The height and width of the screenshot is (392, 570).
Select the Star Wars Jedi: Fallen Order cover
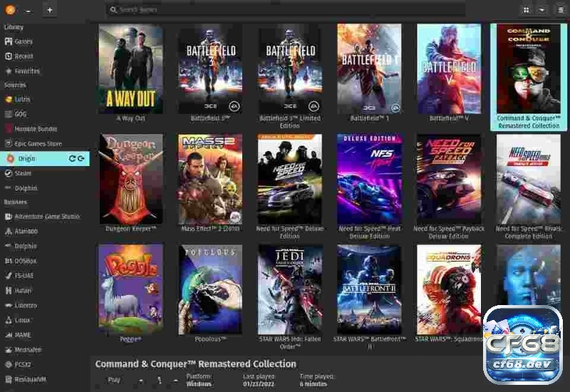(x=290, y=289)
